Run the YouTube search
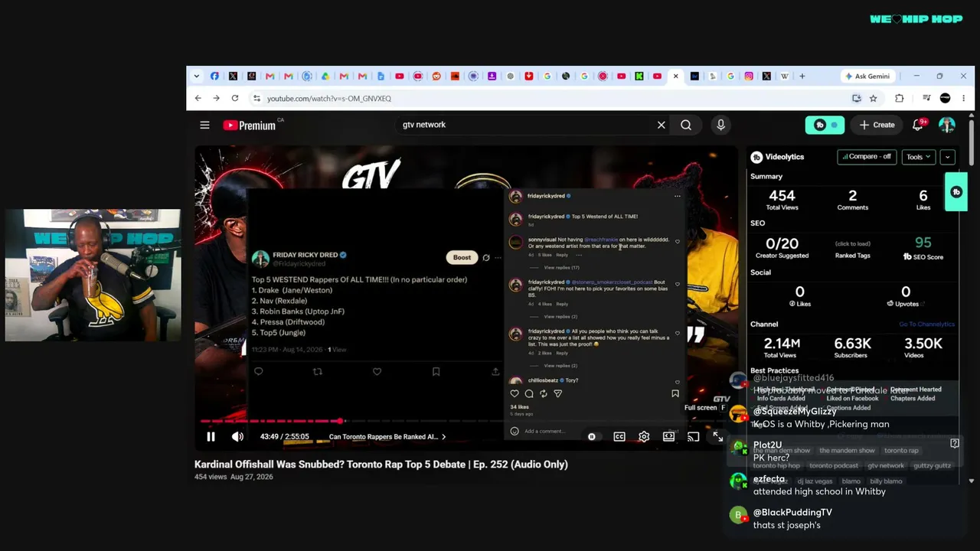The width and height of the screenshot is (980, 551). pos(686,125)
